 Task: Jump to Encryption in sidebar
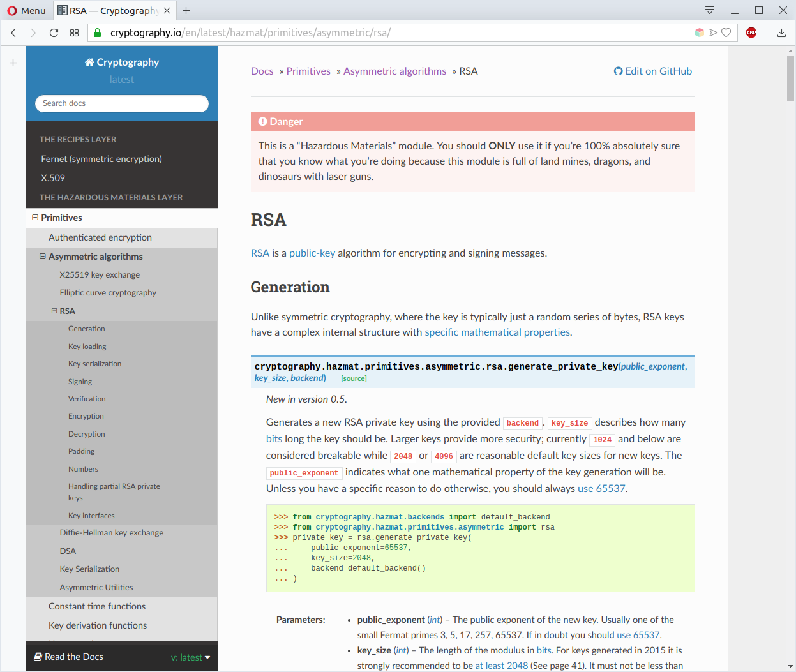tap(86, 416)
